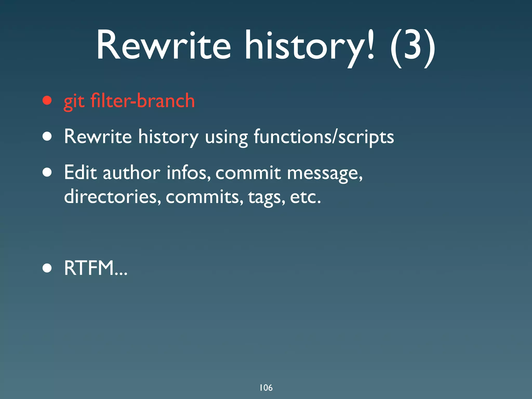Click the word 'author' in third bullet
532x399 pixels.
pos(131,173)
